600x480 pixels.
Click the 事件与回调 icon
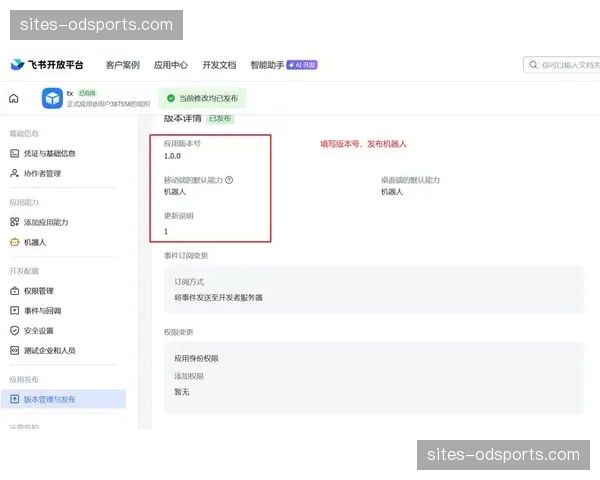[x=15, y=310]
